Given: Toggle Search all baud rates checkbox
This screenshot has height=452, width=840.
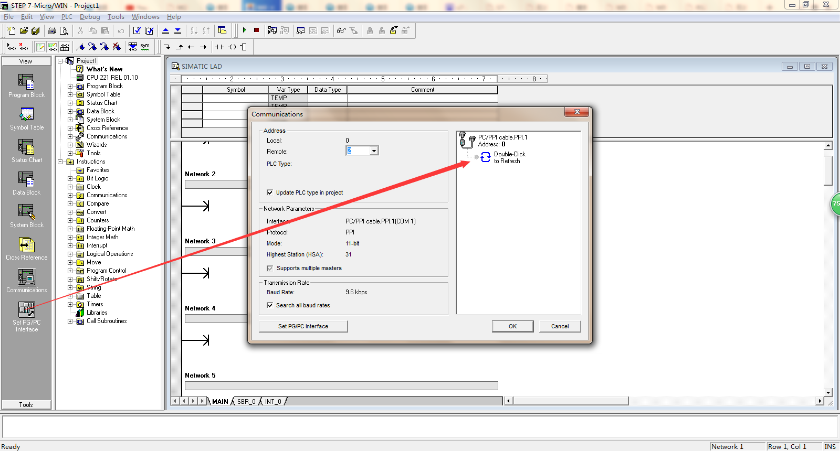Looking at the screenshot, I should (270, 305).
